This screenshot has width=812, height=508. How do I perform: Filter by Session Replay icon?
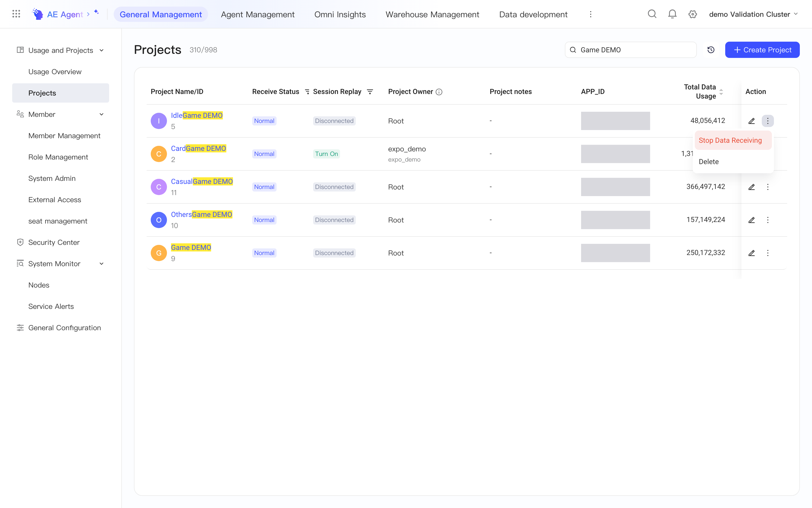(370, 92)
